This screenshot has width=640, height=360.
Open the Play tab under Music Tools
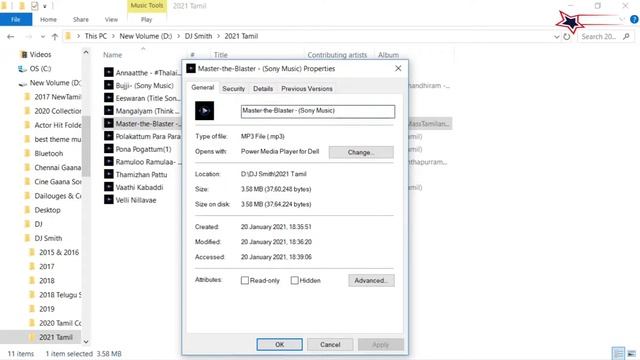pos(147,19)
